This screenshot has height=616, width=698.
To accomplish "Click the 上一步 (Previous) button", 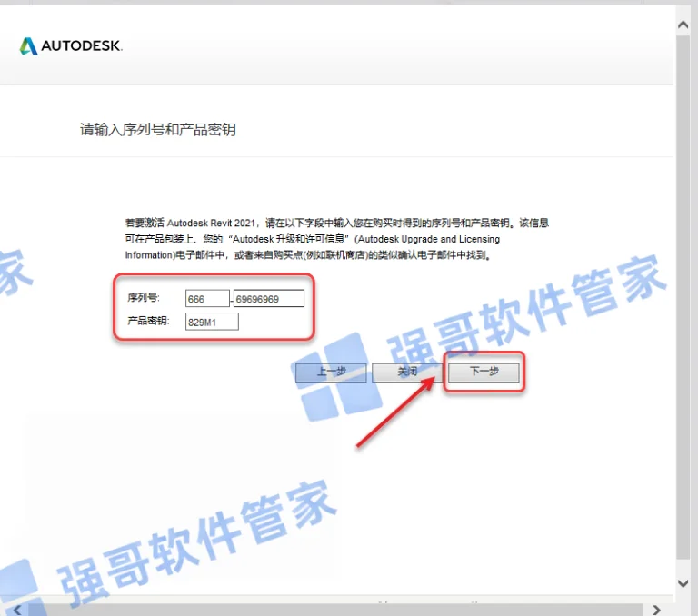I will click(x=331, y=373).
